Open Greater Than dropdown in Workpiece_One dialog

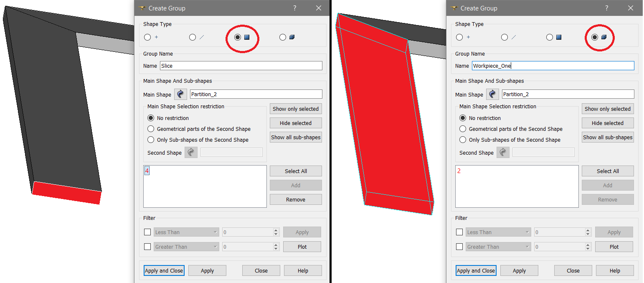click(498, 247)
